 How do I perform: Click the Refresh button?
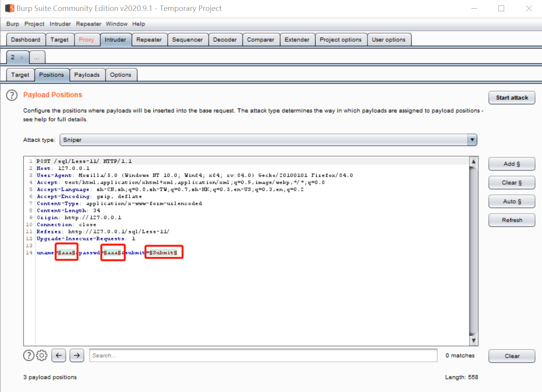coord(512,220)
